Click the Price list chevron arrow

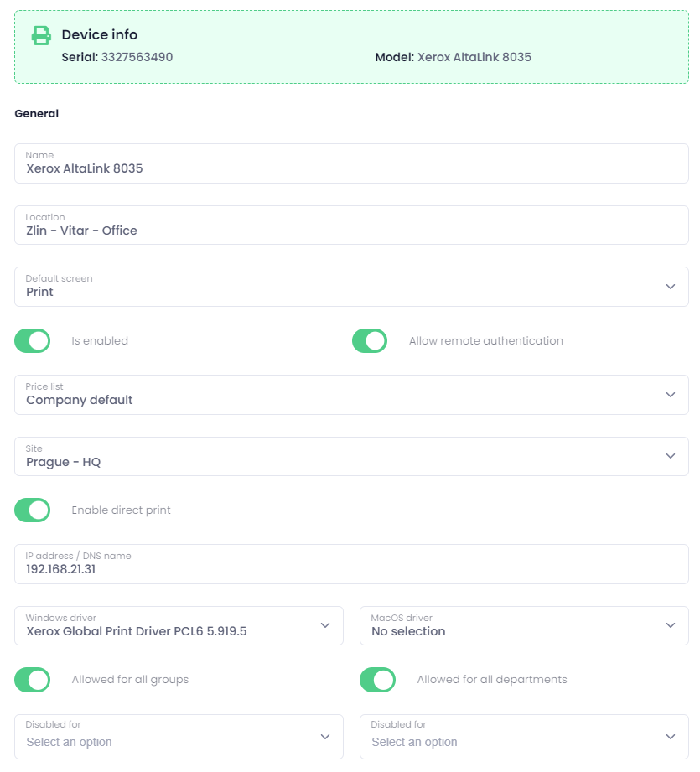[x=670, y=395]
